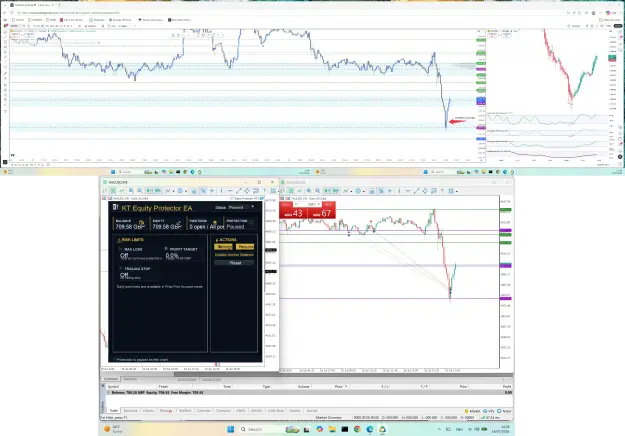Image resolution: width=625 pixels, height=436 pixels.
Task: Toggle chart shift in left MetaTrader toolbar
Action: coord(158,191)
